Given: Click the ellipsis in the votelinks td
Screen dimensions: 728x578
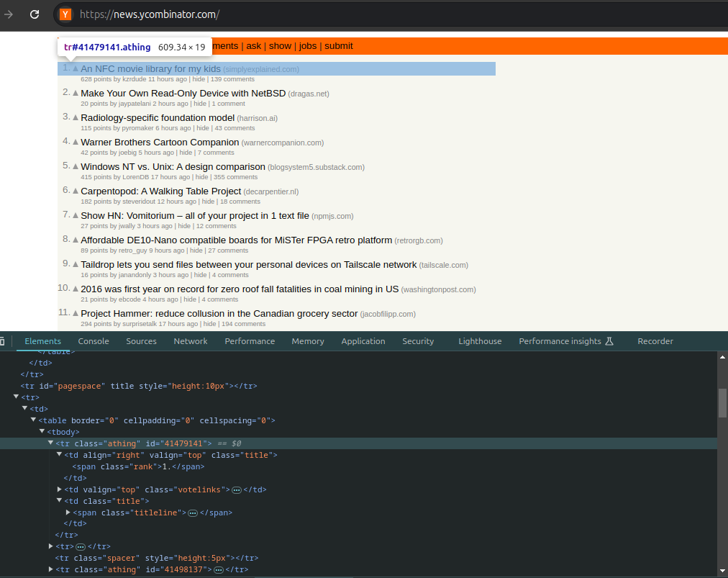Looking at the screenshot, I should click(237, 489).
